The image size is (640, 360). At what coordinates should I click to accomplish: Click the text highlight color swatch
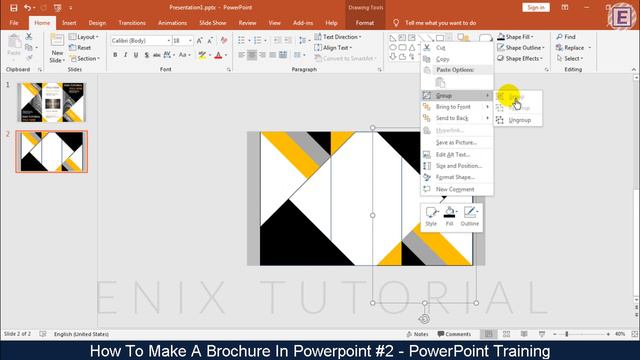pos(202,55)
